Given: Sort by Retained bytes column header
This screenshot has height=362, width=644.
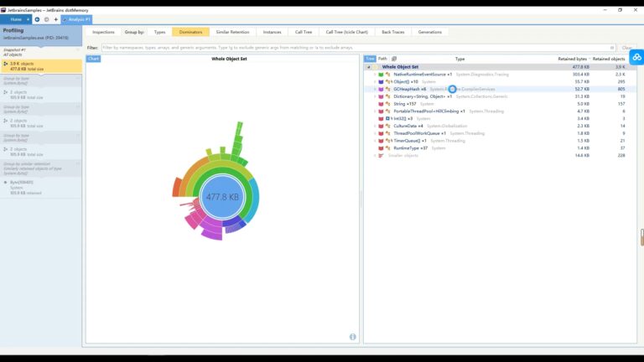Looking at the screenshot, I should 572,59.
